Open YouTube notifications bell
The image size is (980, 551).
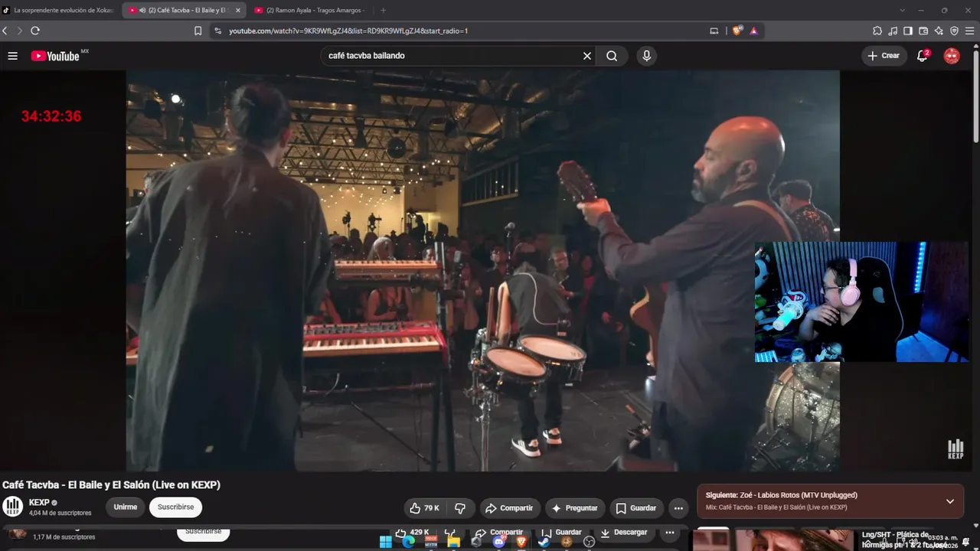point(923,56)
